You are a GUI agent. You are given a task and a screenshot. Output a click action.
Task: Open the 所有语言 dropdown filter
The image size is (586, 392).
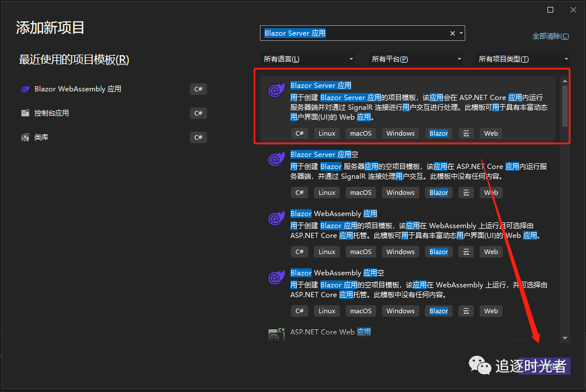pyautogui.click(x=308, y=59)
